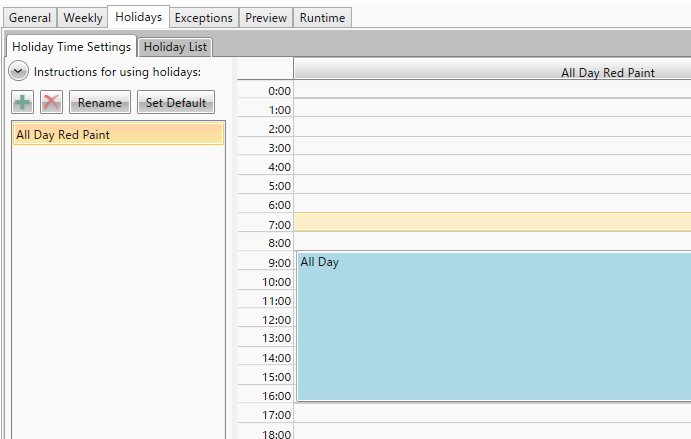Click the empty 0:00 time slot

point(492,90)
